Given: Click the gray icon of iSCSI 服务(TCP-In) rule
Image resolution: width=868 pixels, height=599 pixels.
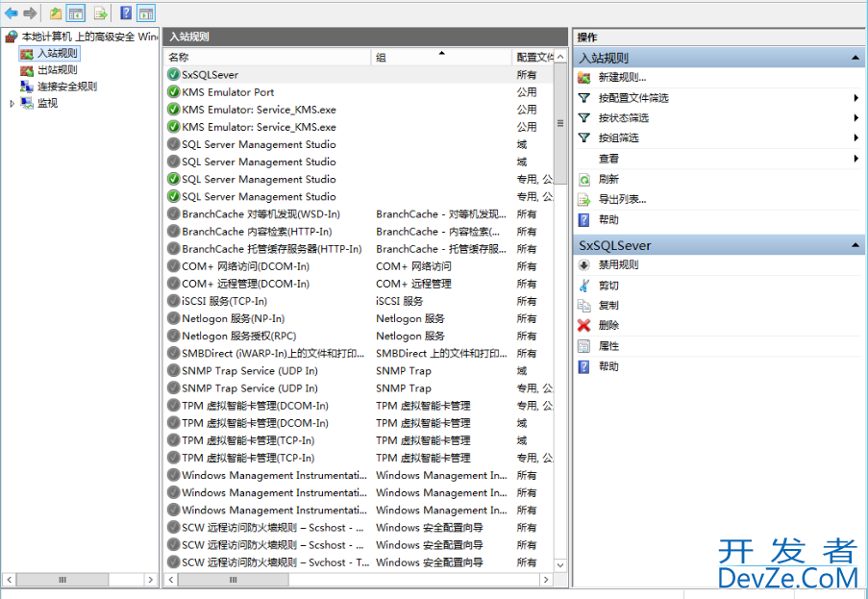Looking at the screenshot, I should coord(173,301).
